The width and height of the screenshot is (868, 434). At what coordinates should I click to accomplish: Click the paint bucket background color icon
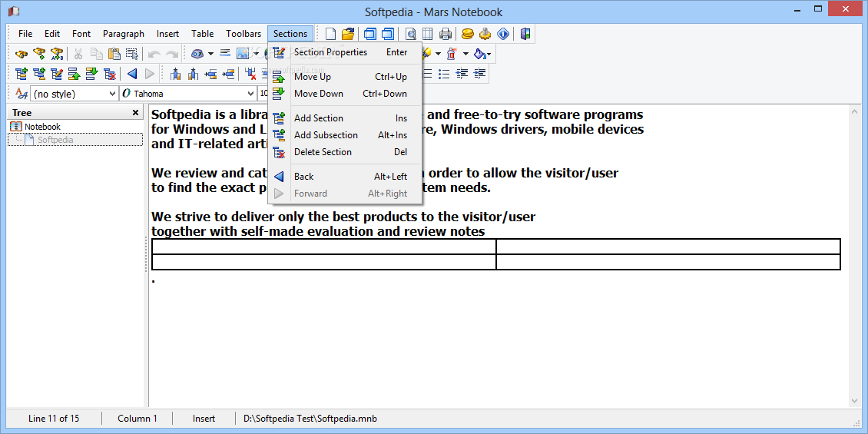pyautogui.click(x=480, y=54)
